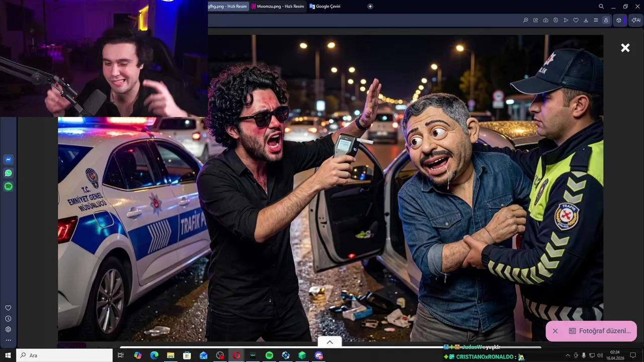Open Messenger in the browser sidebar

(8, 160)
